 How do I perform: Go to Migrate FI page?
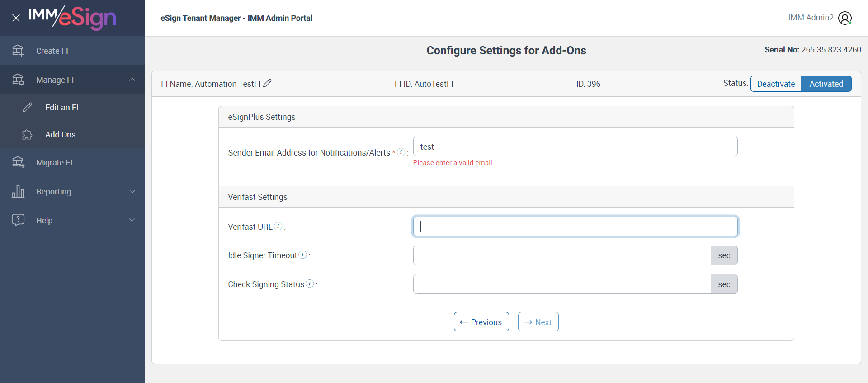coord(54,163)
